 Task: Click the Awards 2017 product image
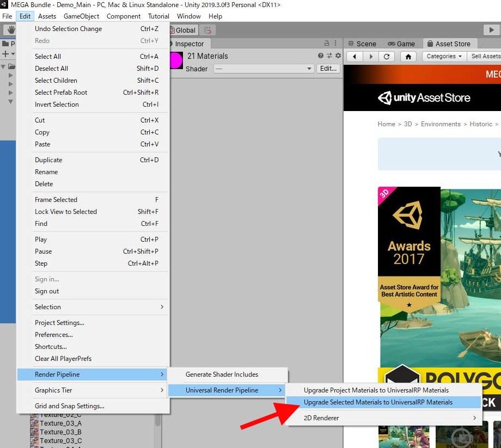point(439,277)
